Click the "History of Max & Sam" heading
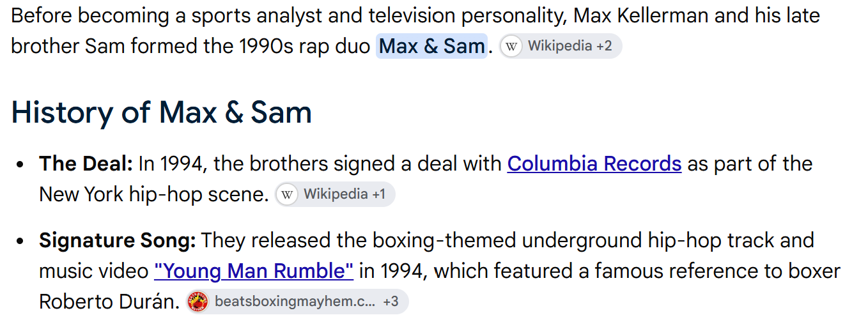This screenshot has height=322, width=868. click(162, 112)
